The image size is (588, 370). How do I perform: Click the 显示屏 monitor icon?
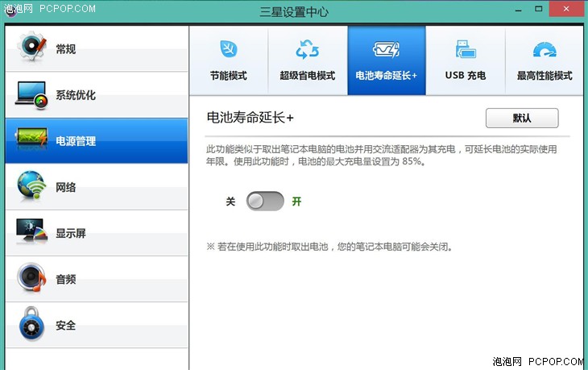click(x=31, y=230)
